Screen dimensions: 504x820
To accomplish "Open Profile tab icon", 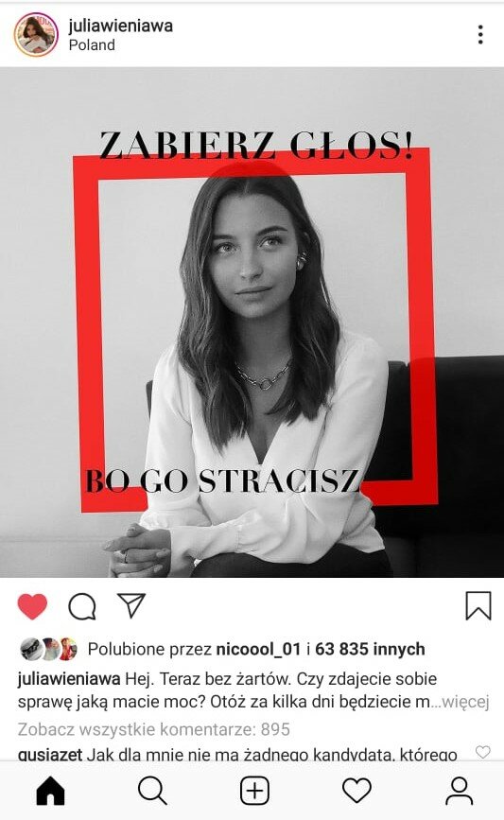I will click(459, 791).
